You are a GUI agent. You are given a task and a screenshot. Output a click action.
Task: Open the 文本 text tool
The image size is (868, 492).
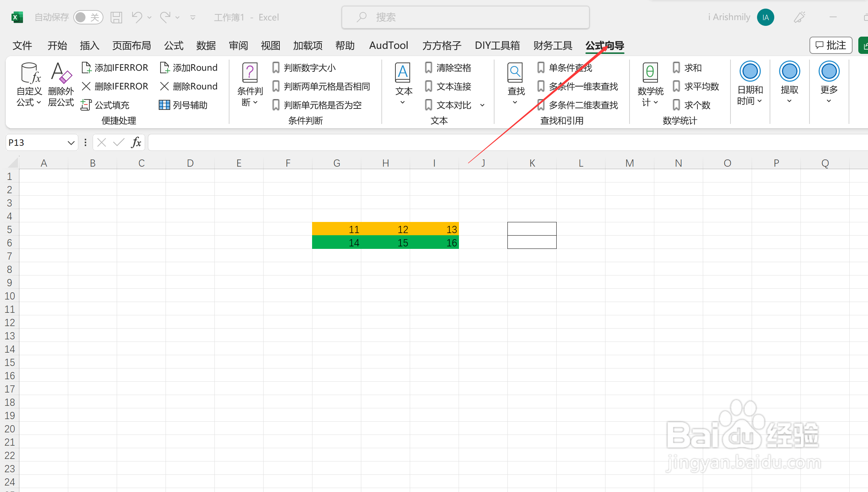point(403,85)
